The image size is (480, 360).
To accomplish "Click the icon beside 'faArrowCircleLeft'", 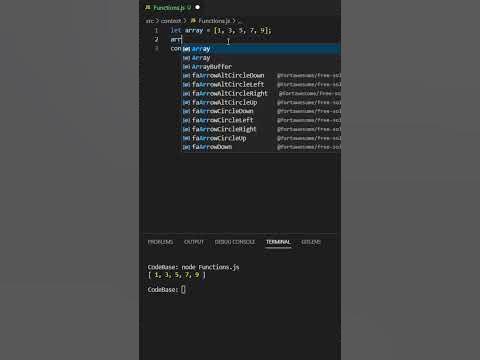I will point(186,120).
